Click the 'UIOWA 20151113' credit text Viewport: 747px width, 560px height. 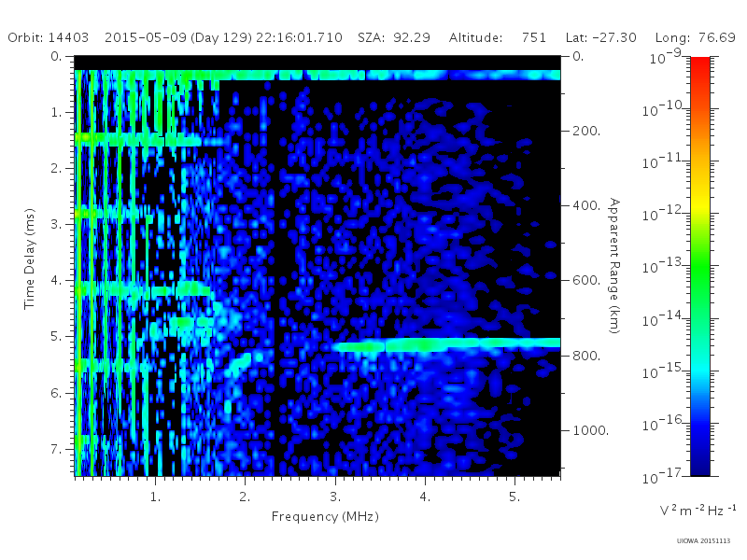703,541
